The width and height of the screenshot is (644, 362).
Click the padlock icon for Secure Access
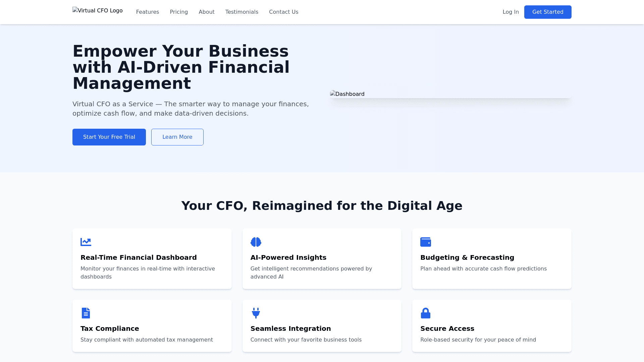[426, 313]
